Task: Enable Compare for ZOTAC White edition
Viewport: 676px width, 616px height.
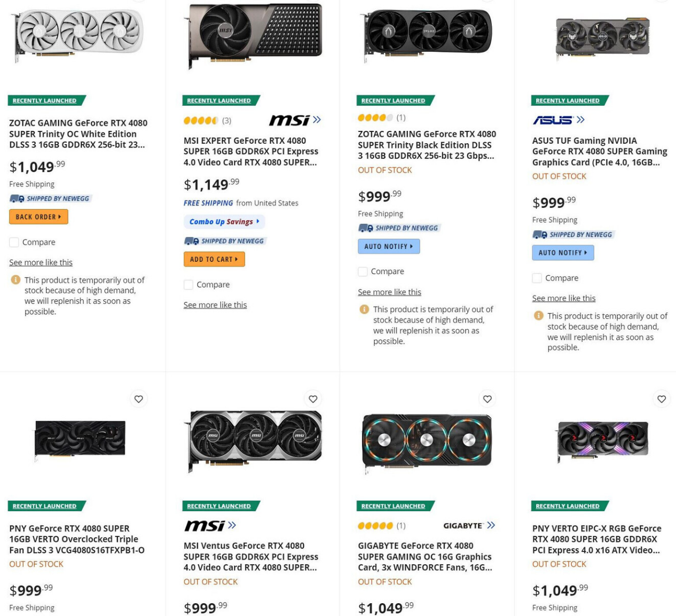Action: click(13, 242)
